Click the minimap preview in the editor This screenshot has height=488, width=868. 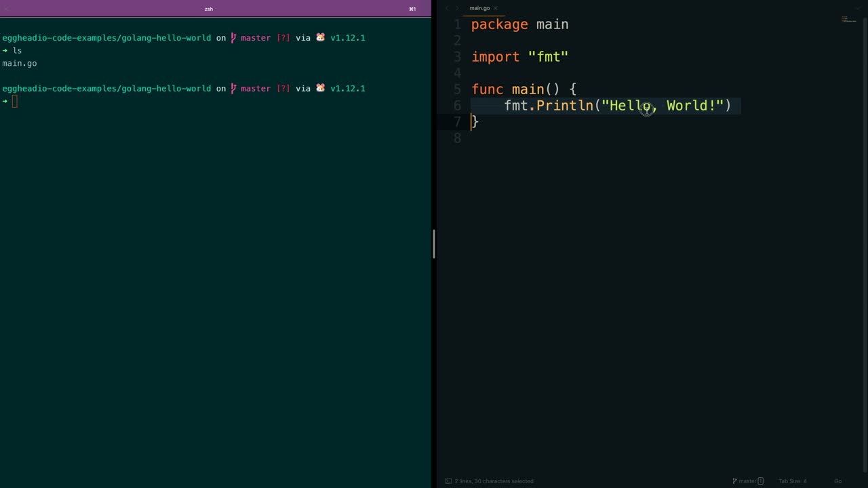click(x=849, y=20)
